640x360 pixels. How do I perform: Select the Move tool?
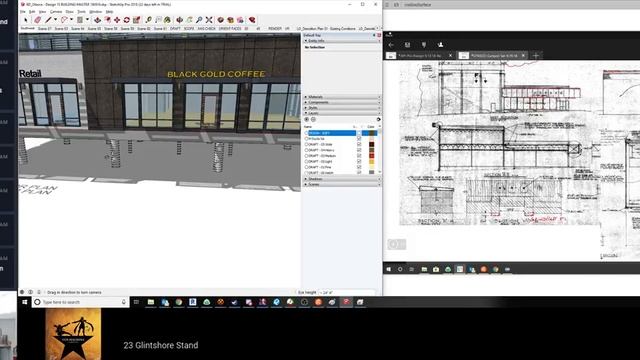point(117,20)
